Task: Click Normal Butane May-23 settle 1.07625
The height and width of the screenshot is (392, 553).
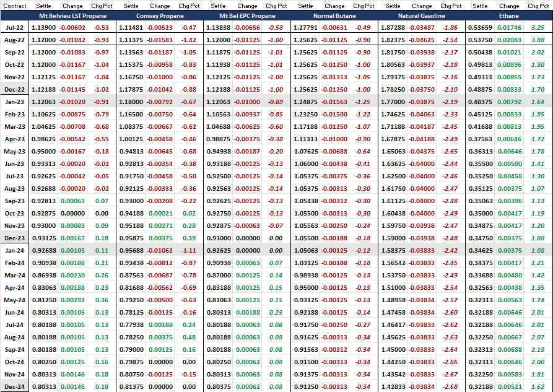Action: coord(305,151)
